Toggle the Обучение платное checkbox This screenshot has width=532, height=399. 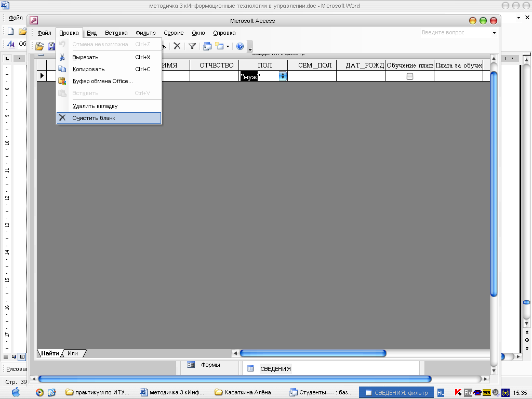point(409,76)
